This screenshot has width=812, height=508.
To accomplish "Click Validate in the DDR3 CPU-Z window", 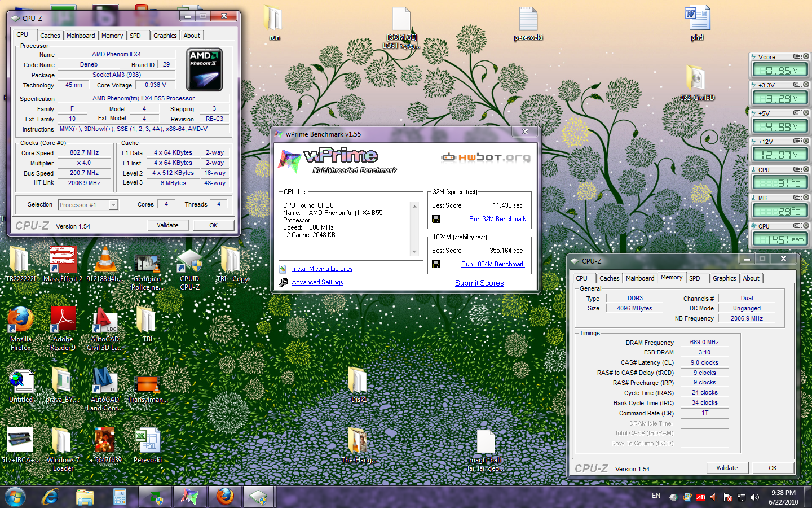I will coord(727,468).
